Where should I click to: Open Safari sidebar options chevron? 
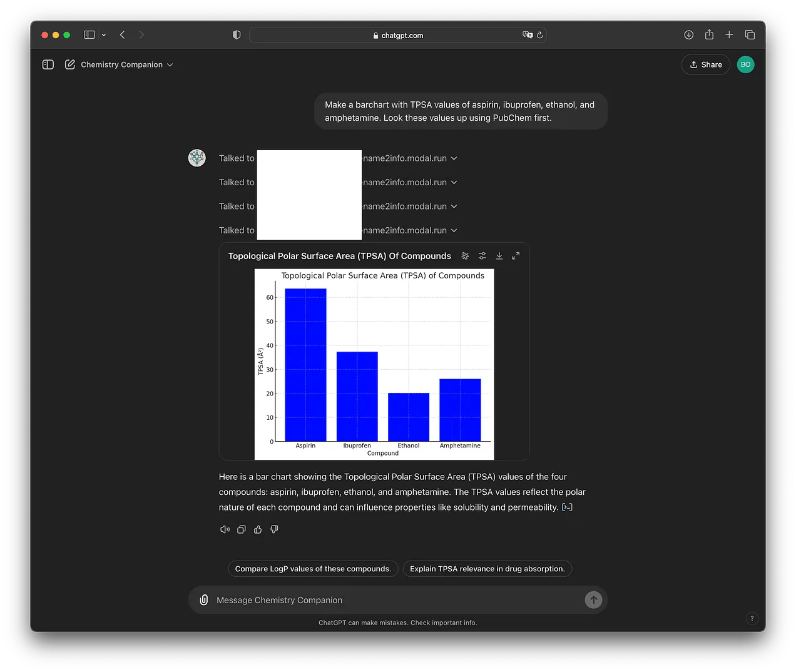[x=104, y=35]
